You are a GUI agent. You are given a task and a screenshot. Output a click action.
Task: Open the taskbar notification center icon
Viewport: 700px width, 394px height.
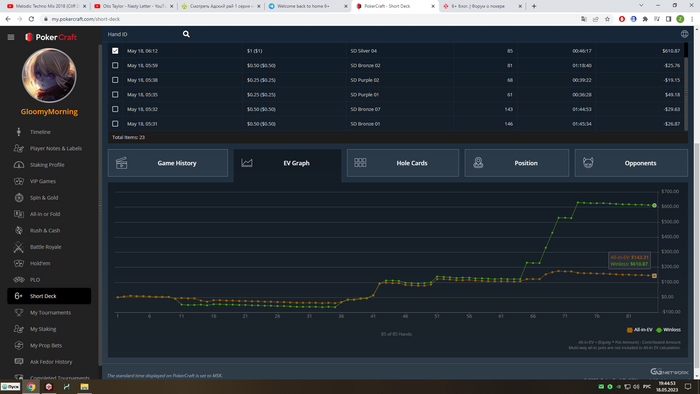point(688,386)
